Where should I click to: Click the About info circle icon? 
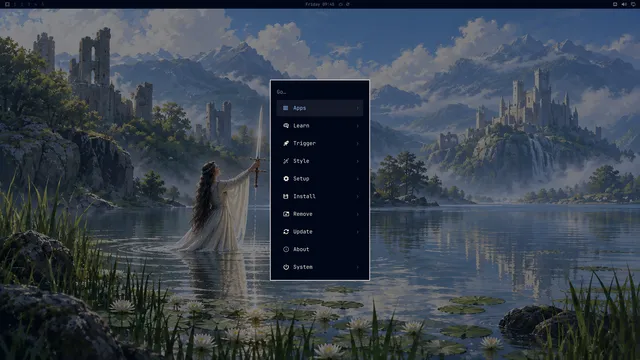click(286, 249)
